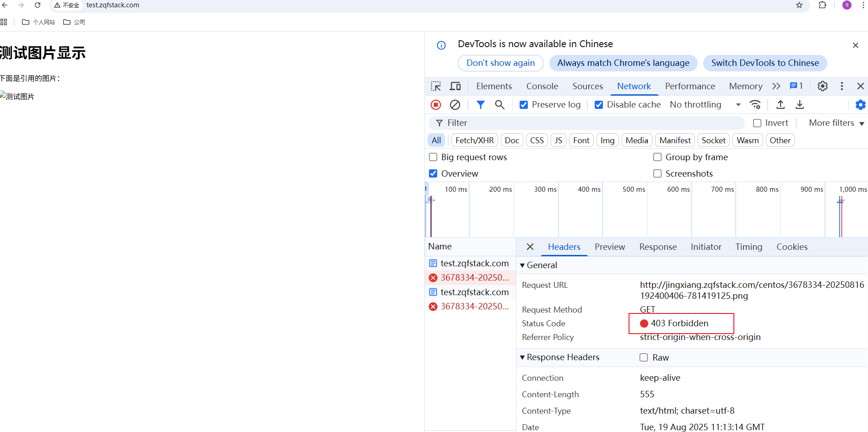Click in the Filter input field

point(591,123)
